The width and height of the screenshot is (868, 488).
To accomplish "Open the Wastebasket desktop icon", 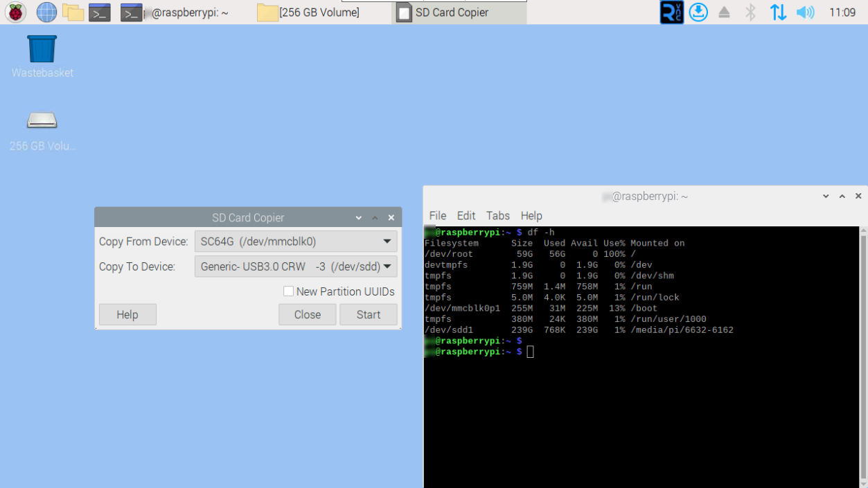I will [42, 50].
